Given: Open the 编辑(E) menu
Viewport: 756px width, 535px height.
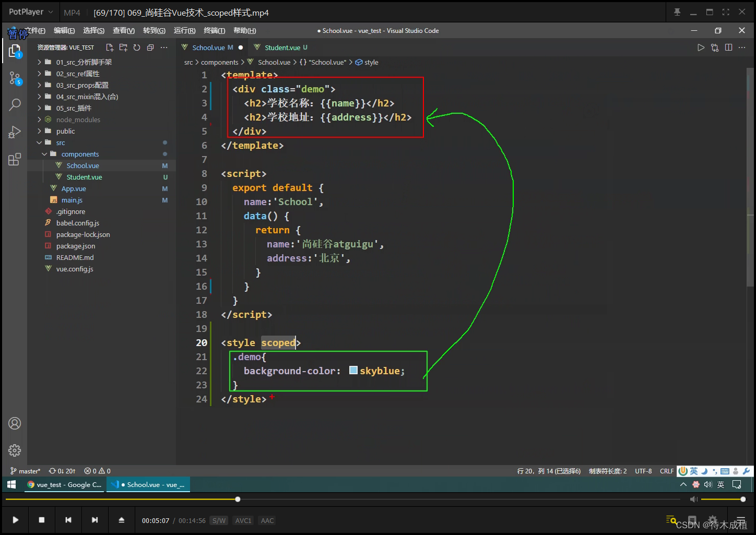Looking at the screenshot, I should click(x=64, y=31).
